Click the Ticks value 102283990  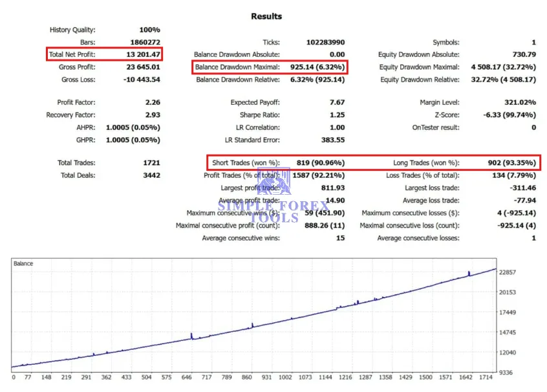325,42
